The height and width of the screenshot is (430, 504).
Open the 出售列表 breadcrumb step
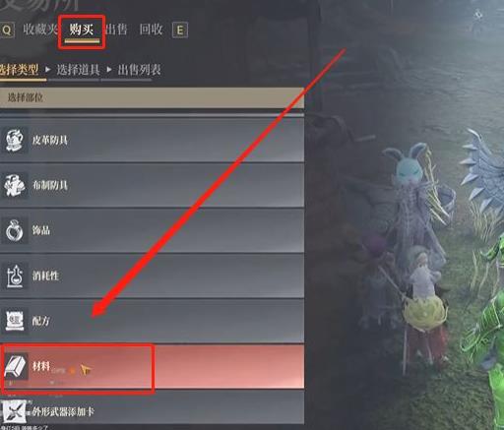tap(139, 70)
